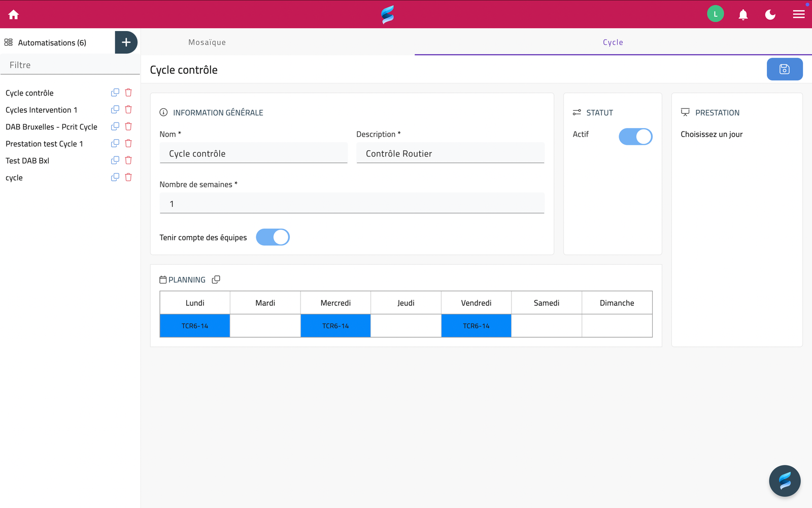
Task: Duplicate Cycles Intervention 1
Action: 115,109
